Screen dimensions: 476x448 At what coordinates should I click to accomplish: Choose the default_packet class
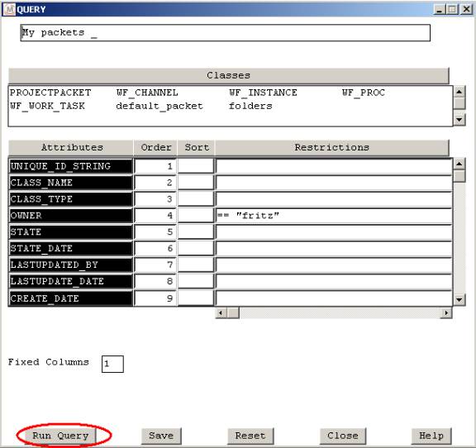159,106
